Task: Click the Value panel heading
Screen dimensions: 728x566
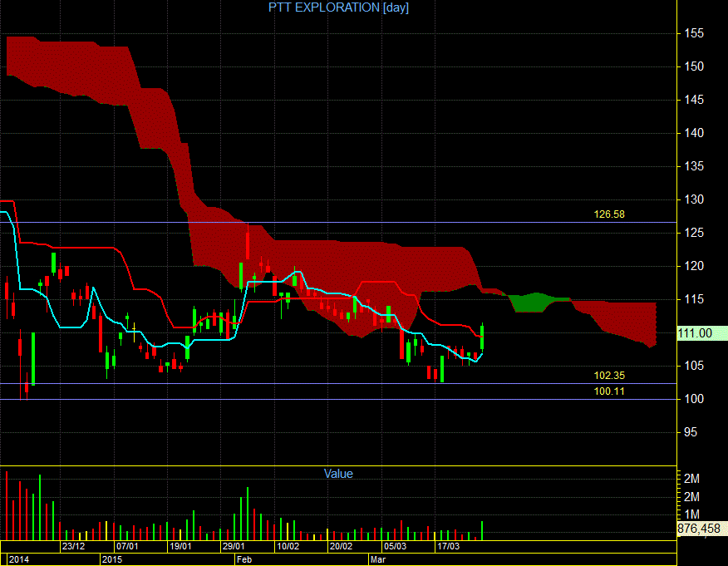Action: point(338,474)
